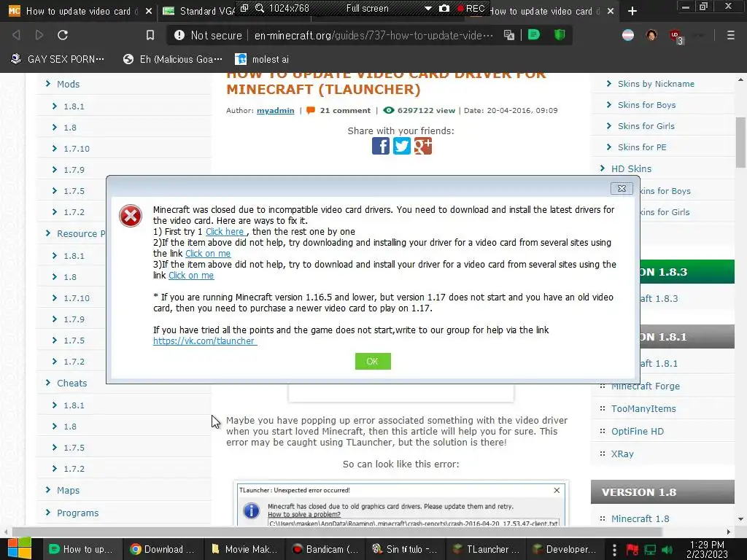The image size is (747, 560).
Task: Close the error dialog with X button
Action: click(x=622, y=189)
